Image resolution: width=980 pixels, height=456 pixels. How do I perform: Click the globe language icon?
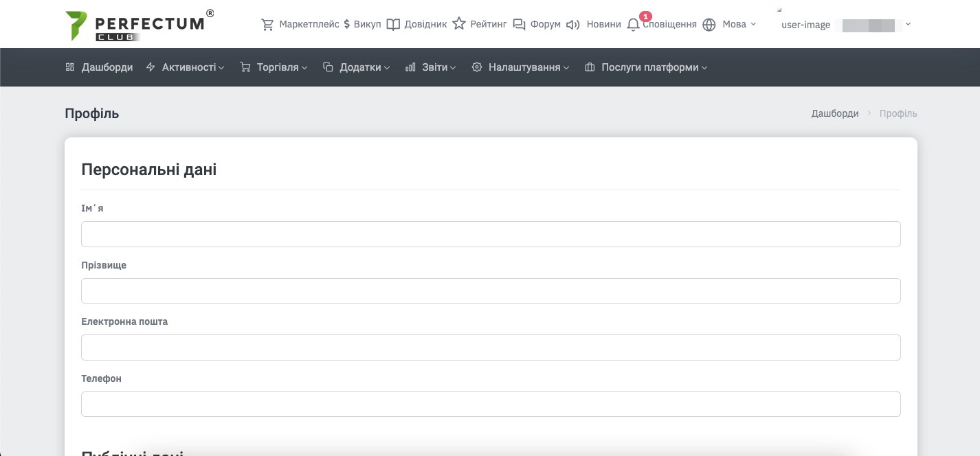[709, 25]
